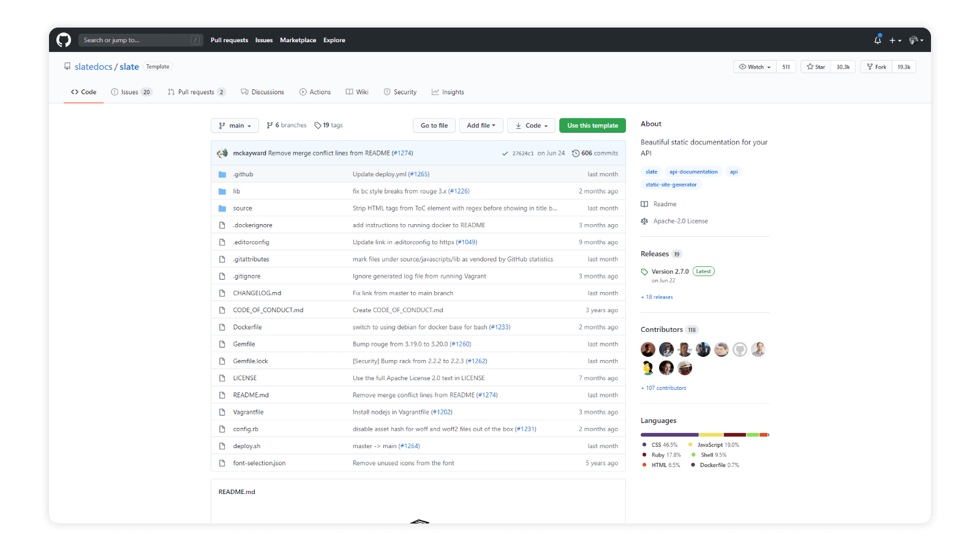
Task: Open the Dockerfile file icon
Action: [x=222, y=328]
